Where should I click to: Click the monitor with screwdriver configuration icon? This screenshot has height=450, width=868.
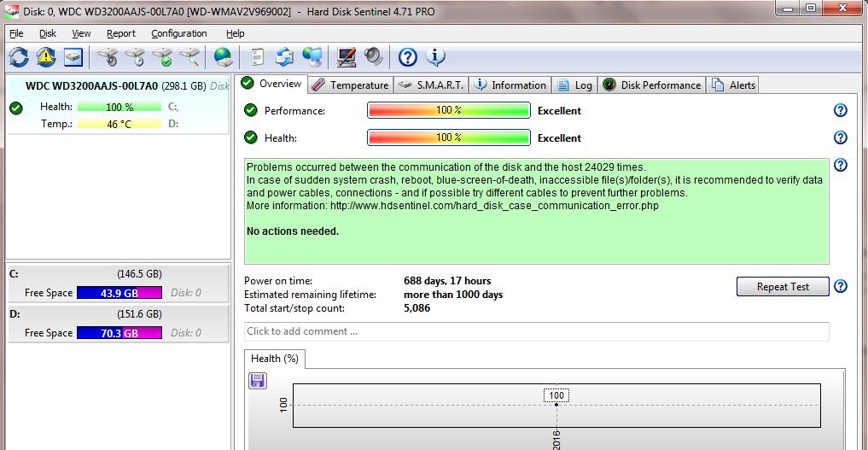(x=347, y=57)
